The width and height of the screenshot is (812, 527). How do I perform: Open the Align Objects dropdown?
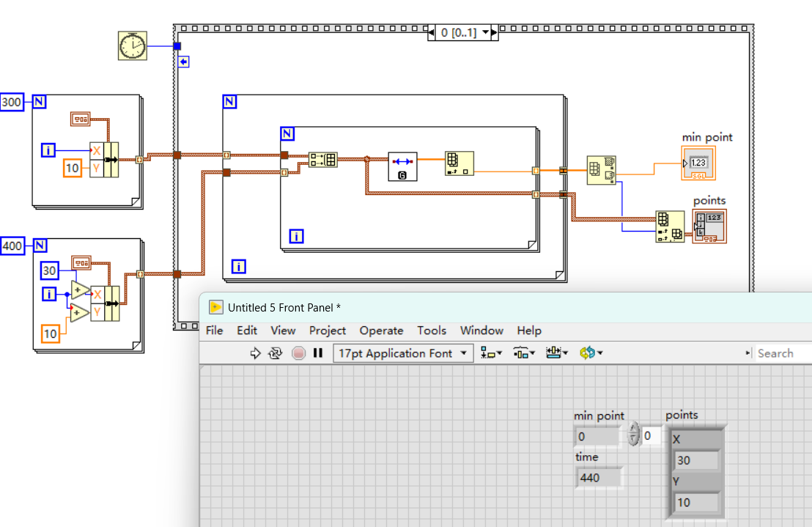(491, 353)
